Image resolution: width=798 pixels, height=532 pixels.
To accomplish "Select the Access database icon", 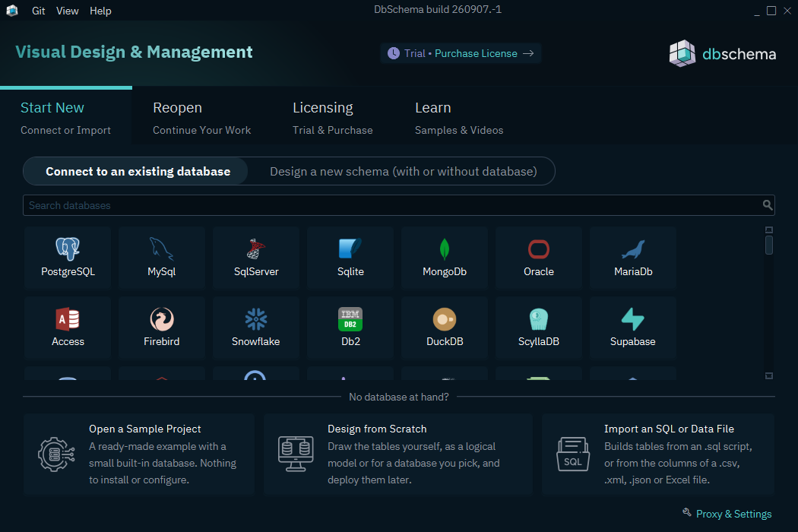I will coord(68,319).
